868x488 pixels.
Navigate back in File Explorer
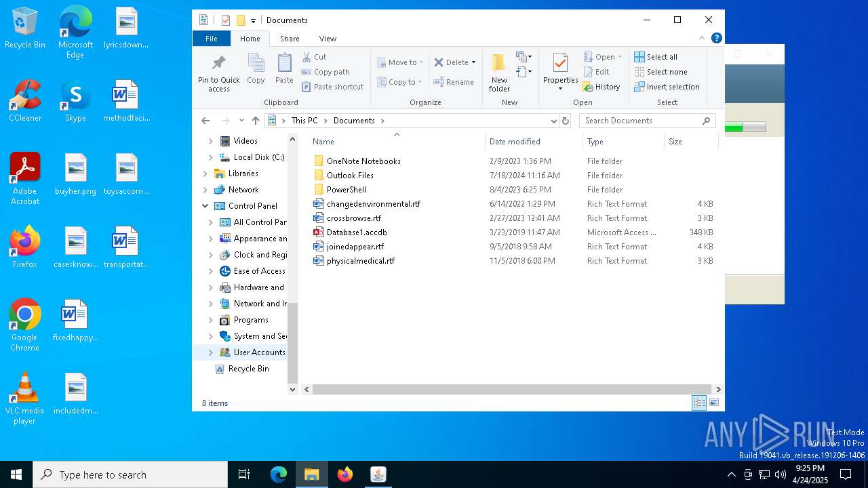click(x=205, y=121)
